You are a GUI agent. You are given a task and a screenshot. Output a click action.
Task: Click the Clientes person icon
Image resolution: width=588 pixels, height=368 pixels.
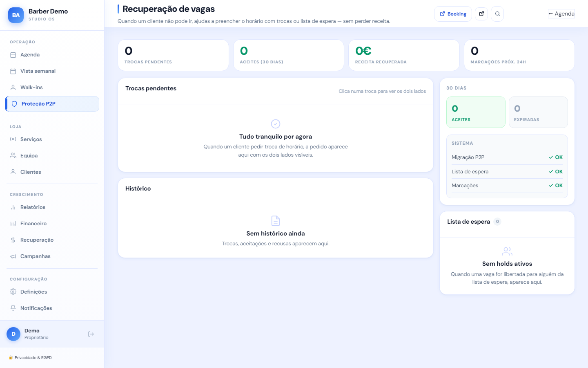click(13, 172)
